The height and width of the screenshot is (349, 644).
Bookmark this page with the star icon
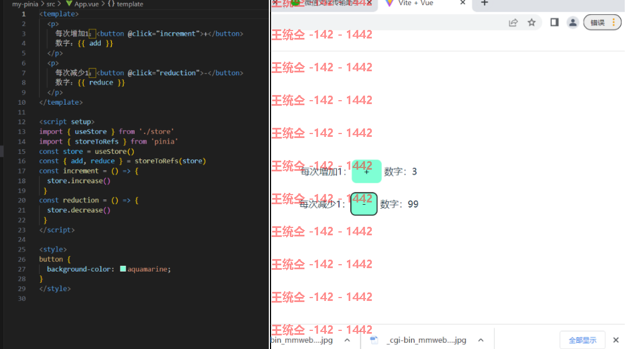[x=531, y=23]
